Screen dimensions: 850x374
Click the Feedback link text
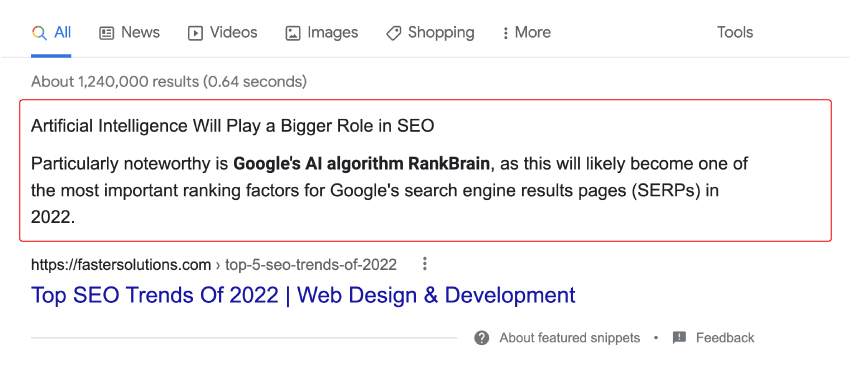(x=725, y=338)
